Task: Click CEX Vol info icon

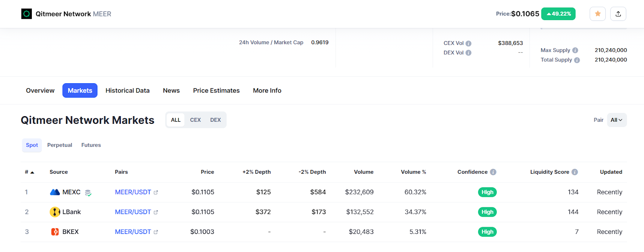Action: (469, 43)
